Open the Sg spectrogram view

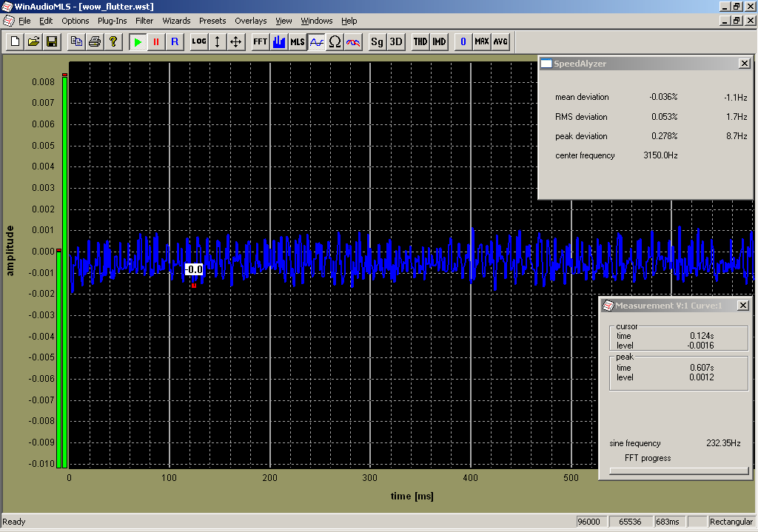[x=378, y=42]
